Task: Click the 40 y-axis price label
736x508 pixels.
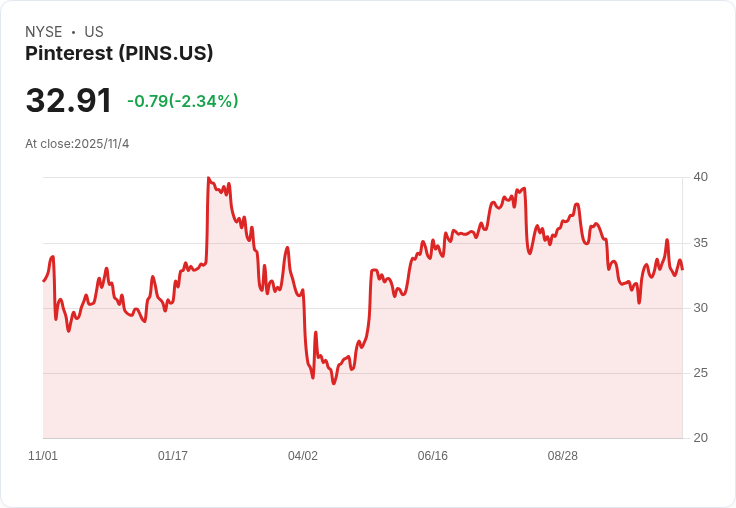Action: click(x=701, y=177)
